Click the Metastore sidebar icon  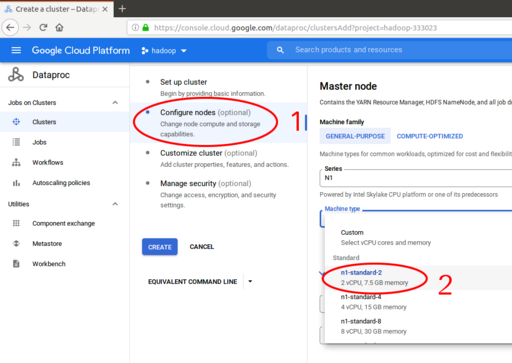[16, 243]
